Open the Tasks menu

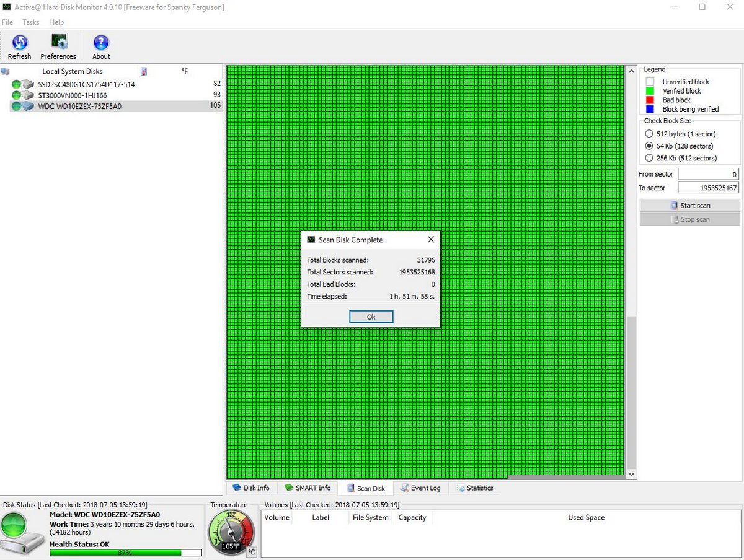click(x=30, y=22)
